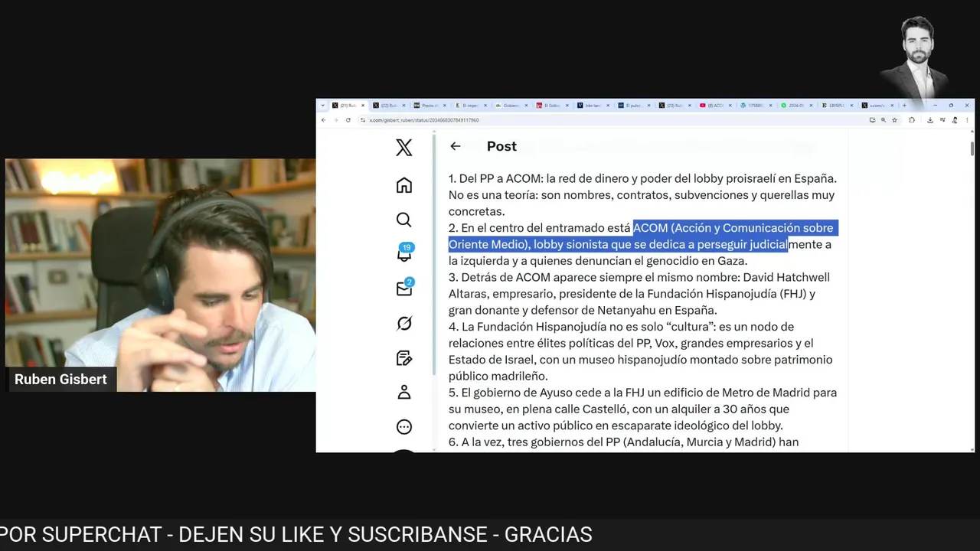
Task: Click the page vertical scrollbar thumb
Action: coord(972,148)
